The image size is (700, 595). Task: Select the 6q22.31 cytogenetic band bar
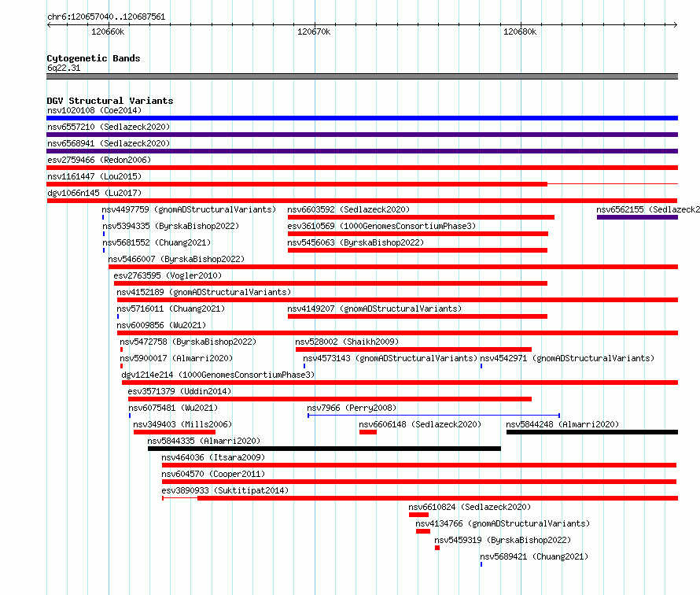tap(362, 76)
